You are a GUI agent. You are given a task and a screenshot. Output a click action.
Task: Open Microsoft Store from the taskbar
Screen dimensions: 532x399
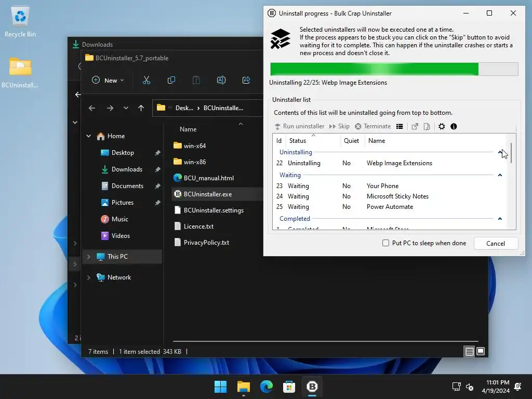[289, 387]
